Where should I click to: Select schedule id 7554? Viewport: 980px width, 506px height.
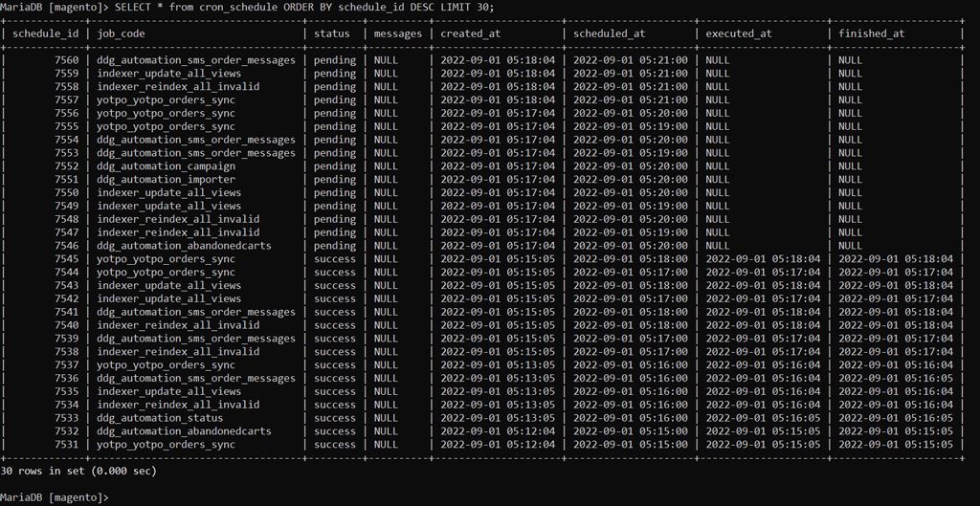[x=67, y=140]
